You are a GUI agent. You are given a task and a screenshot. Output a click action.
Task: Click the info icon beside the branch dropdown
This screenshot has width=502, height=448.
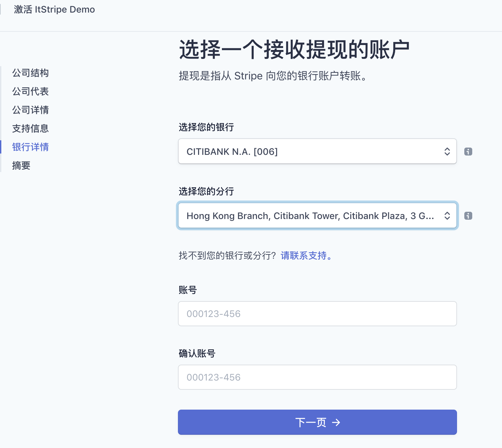click(x=468, y=216)
